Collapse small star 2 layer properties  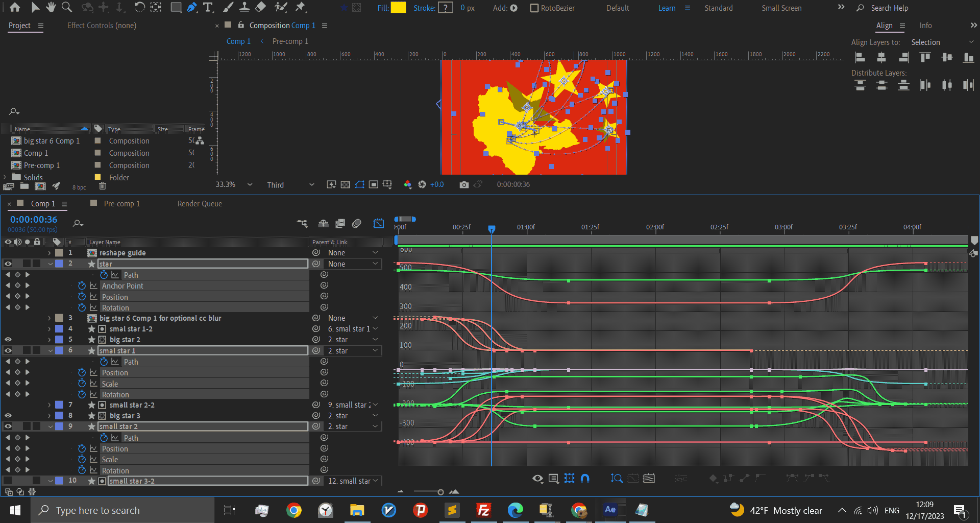(50, 426)
